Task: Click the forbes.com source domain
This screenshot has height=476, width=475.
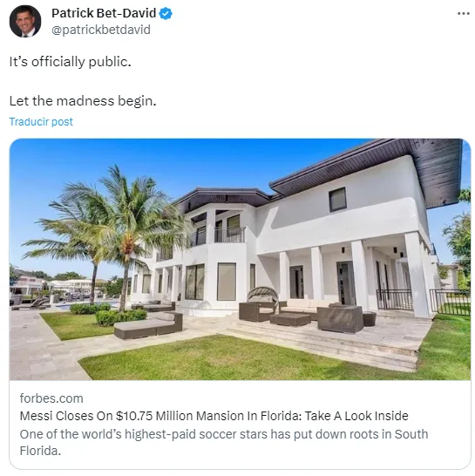Action: 51,398
